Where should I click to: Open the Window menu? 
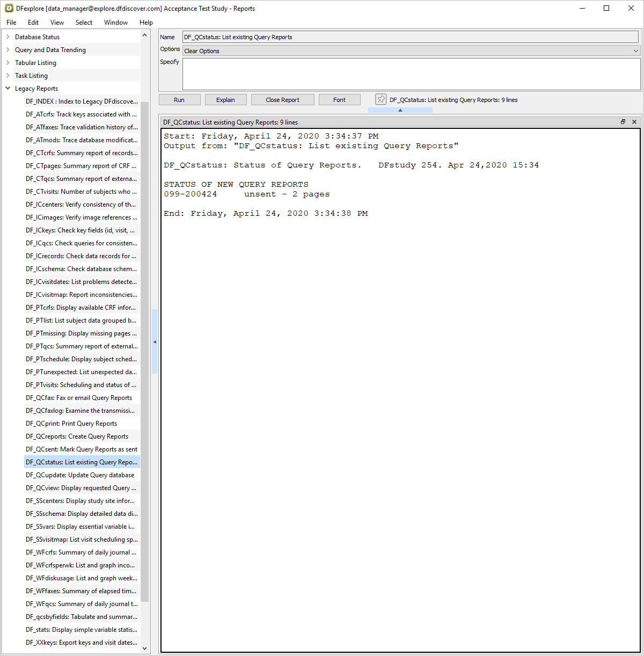116,23
